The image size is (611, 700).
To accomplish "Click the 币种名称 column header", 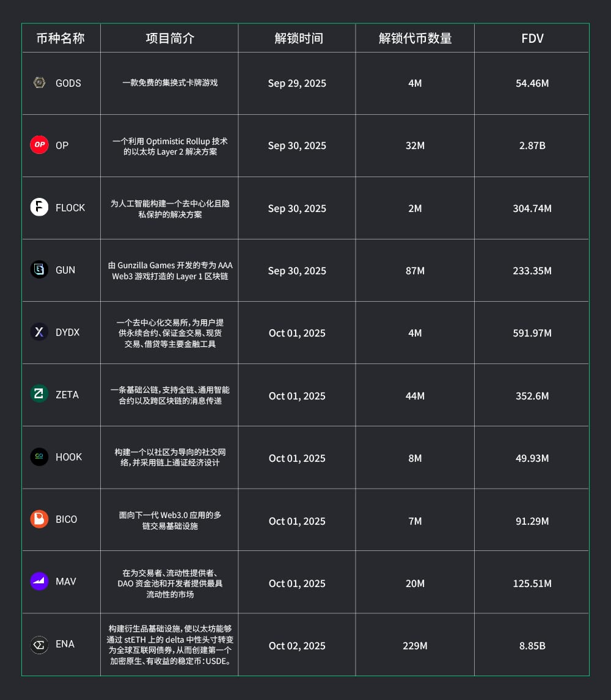I will 60,38.
